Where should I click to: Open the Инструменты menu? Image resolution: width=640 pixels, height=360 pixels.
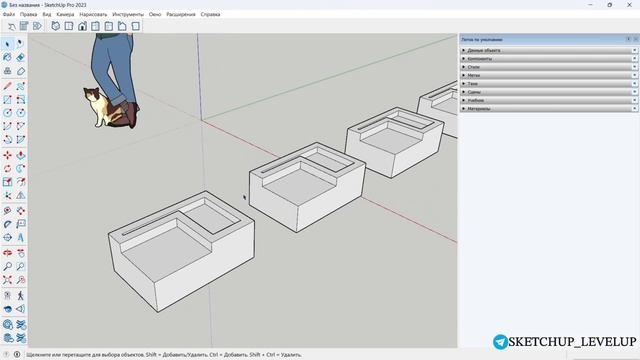point(128,14)
